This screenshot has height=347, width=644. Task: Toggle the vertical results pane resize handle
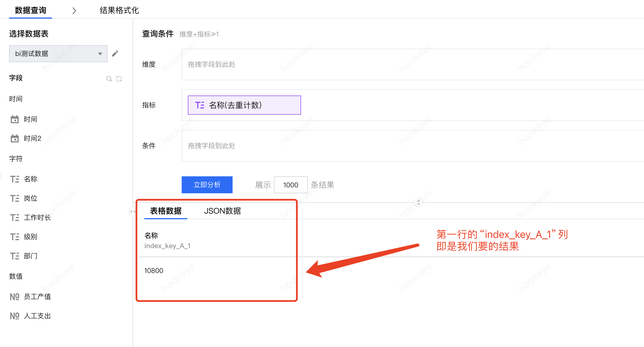(x=418, y=202)
